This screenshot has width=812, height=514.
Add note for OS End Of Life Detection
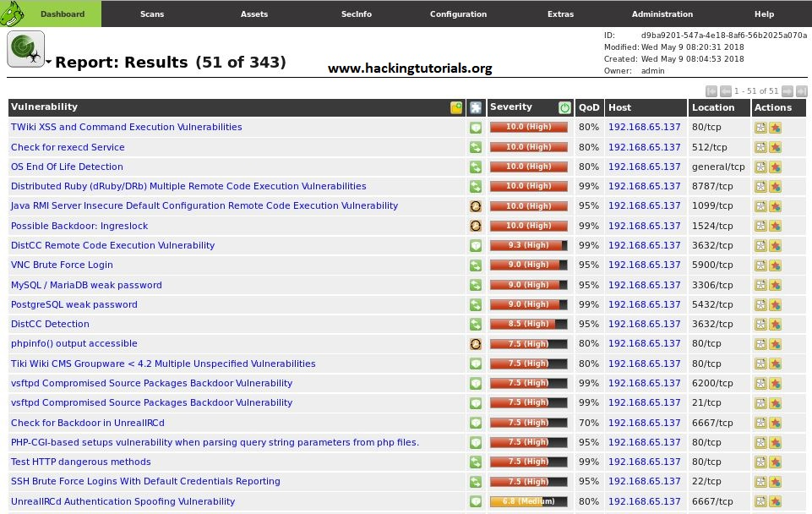(x=760, y=167)
